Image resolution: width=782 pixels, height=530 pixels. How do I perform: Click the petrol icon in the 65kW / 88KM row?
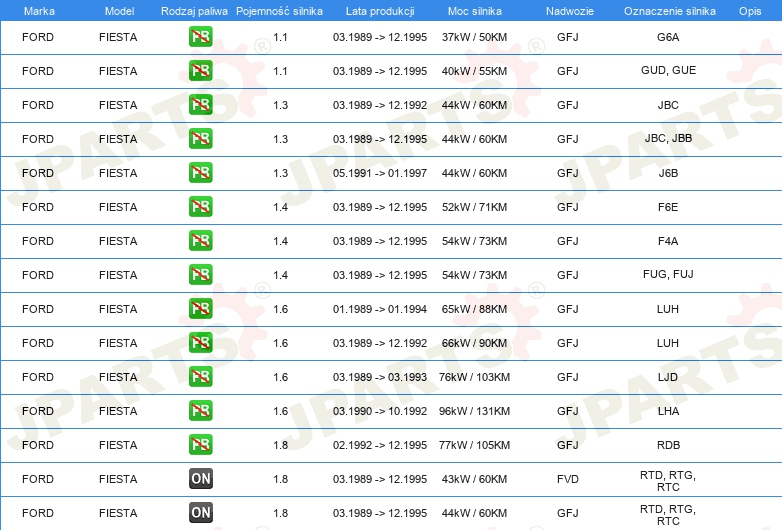(x=200, y=309)
